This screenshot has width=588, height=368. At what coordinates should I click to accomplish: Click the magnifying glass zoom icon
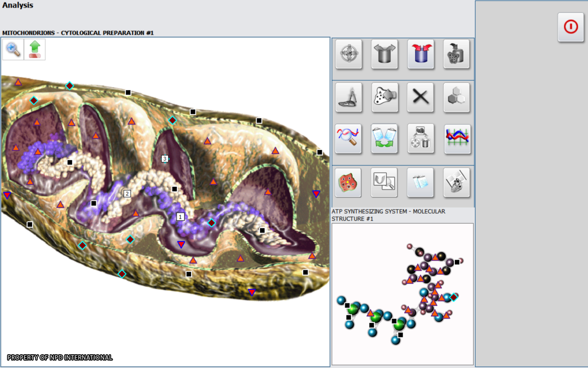pyautogui.click(x=13, y=49)
